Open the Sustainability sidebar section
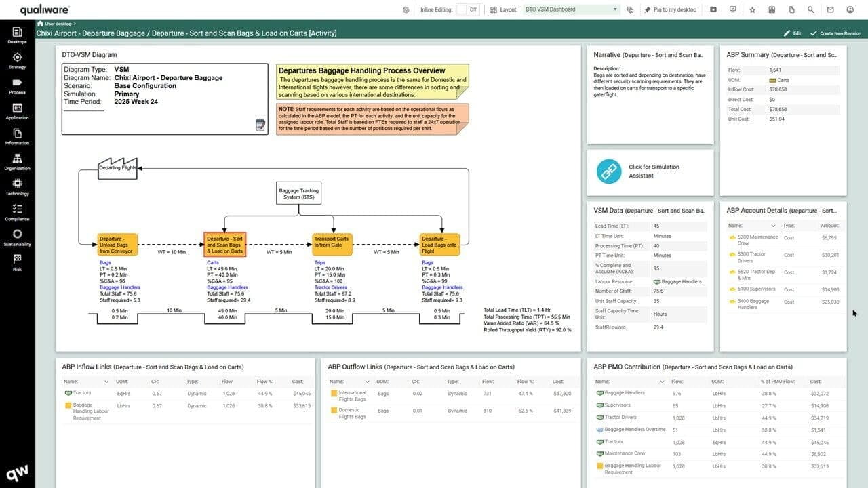 click(x=17, y=237)
